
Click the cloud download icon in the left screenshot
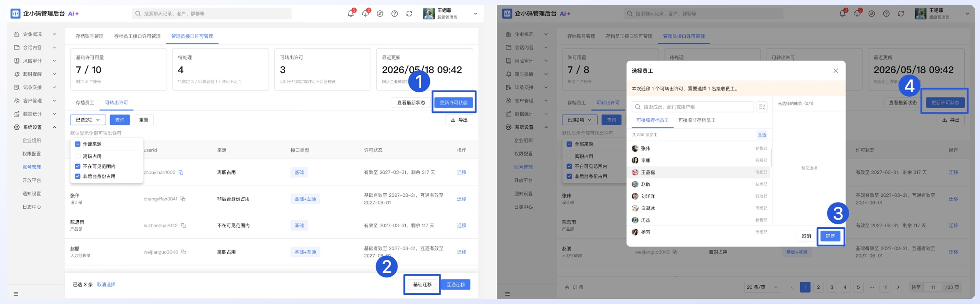click(365, 14)
